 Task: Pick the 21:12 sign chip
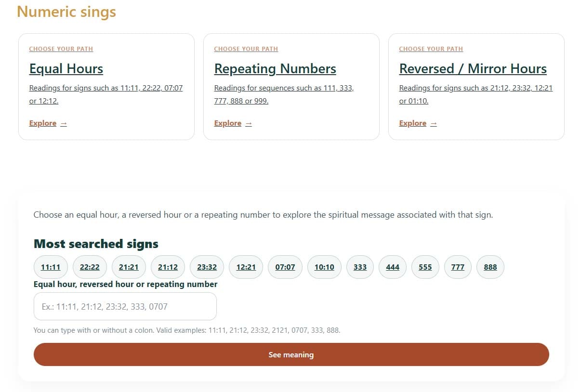(x=168, y=267)
